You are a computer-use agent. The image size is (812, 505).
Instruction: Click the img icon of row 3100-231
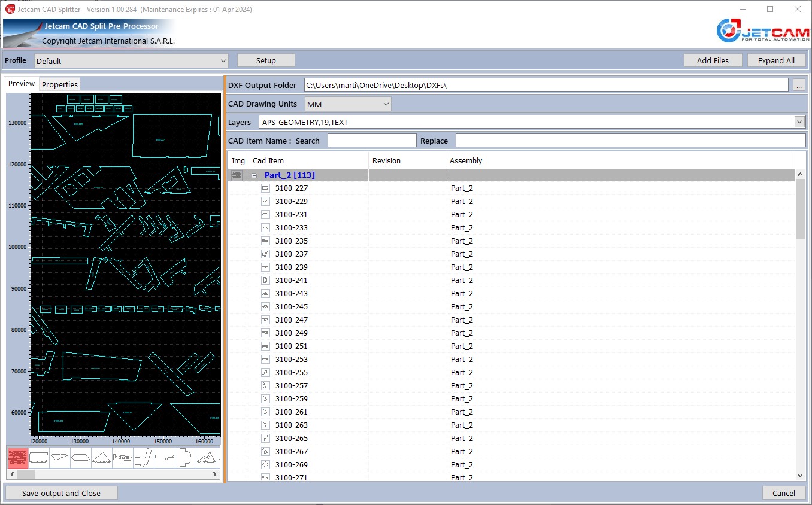pyautogui.click(x=265, y=215)
